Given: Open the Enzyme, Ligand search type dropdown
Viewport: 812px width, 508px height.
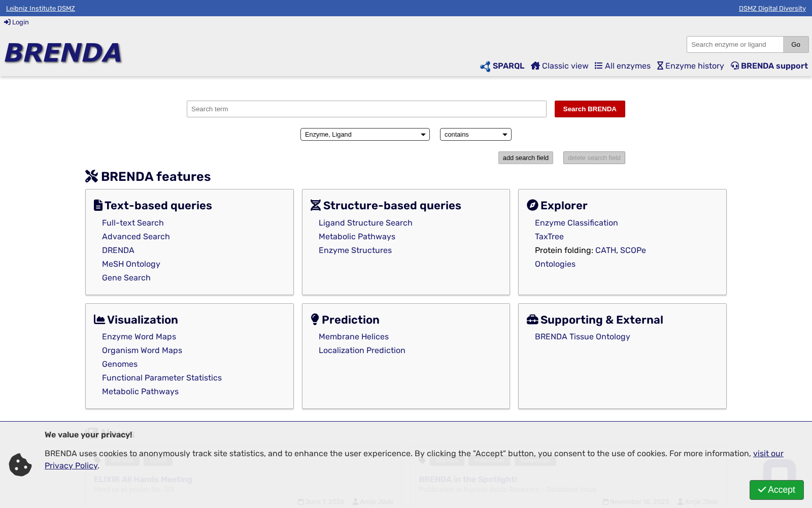Looking at the screenshot, I should tap(365, 135).
